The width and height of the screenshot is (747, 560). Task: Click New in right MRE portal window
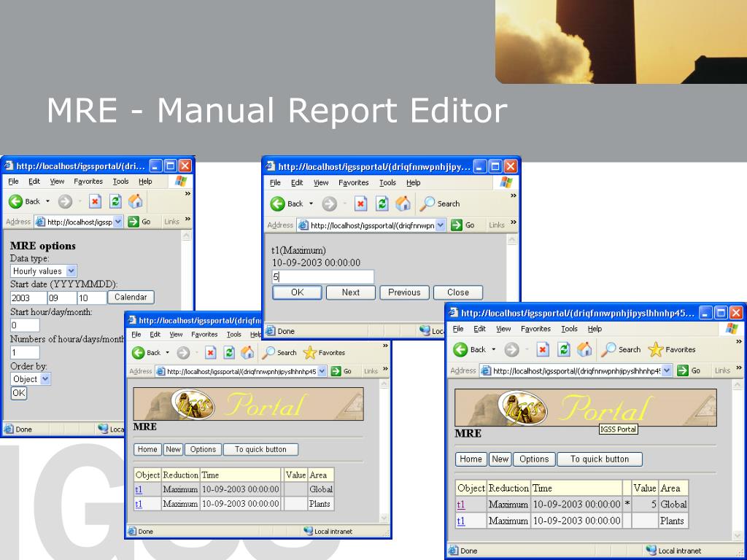(x=500, y=459)
